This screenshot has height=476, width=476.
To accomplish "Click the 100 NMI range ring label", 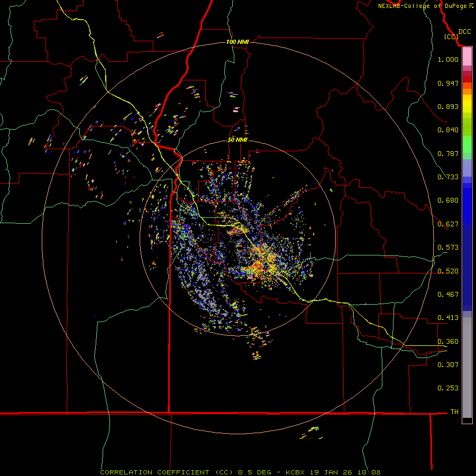I will click(x=237, y=42).
